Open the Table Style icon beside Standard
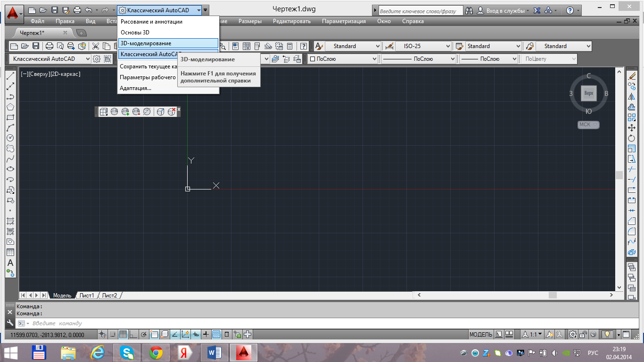The width and height of the screenshot is (644, 362). point(459,46)
